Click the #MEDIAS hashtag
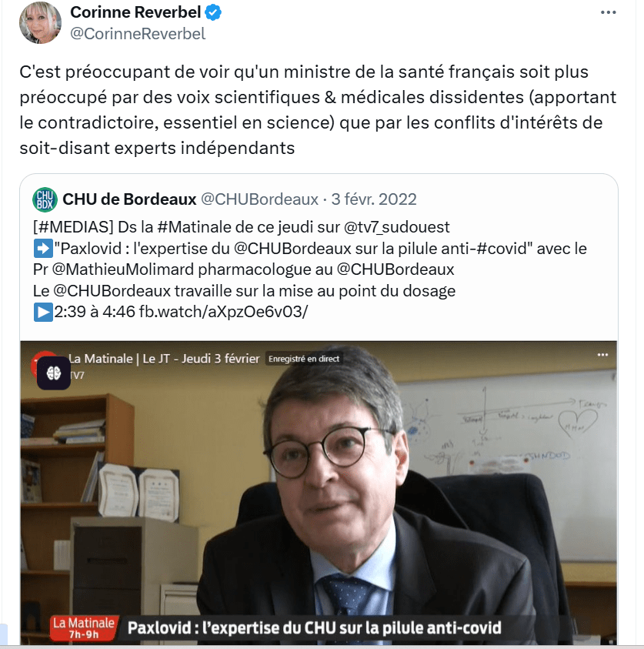644x649 pixels. [x=75, y=227]
